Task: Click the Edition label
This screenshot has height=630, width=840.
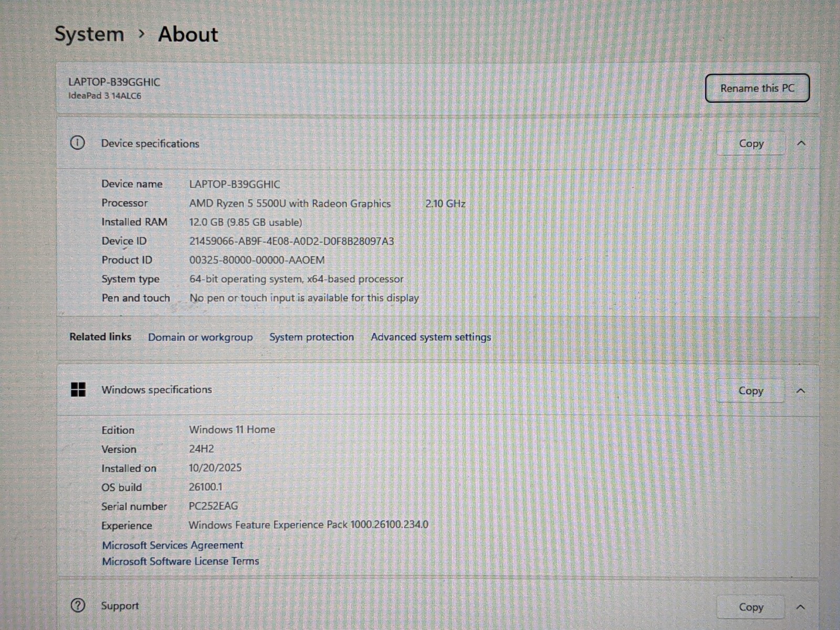Action: (118, 430)
